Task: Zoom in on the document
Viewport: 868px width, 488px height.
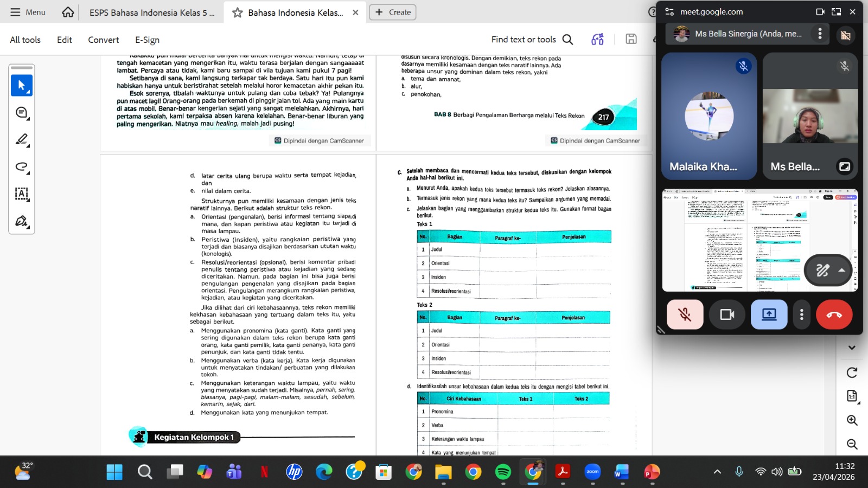Action: tap(852, 420)
